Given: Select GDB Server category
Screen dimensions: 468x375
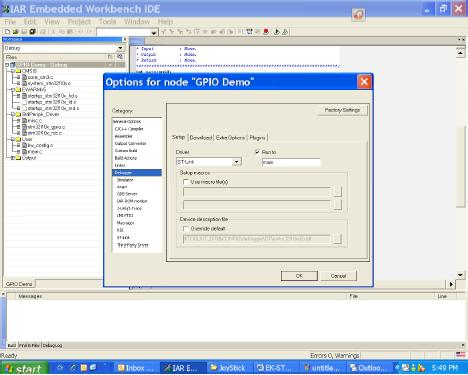Looking at the screenshot, I should (127, 194).
